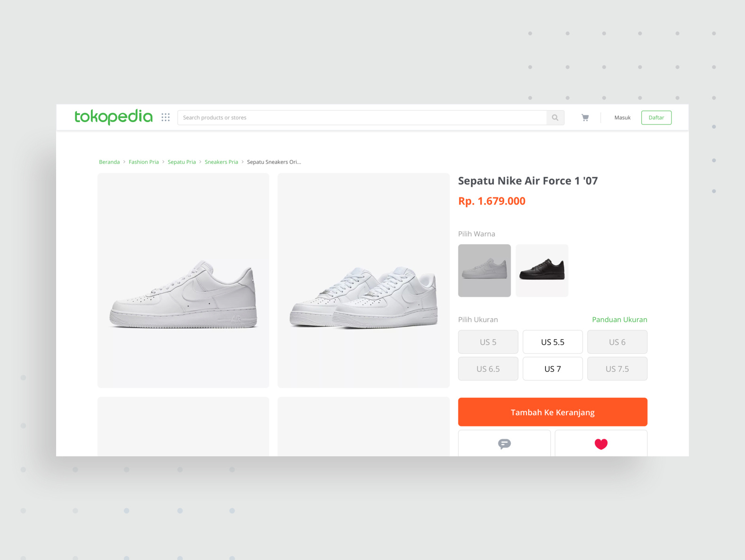This screenshot has height=560, width=745.
Task: Click the Tambah Ke Keranjang button
Action: (553, 412)
